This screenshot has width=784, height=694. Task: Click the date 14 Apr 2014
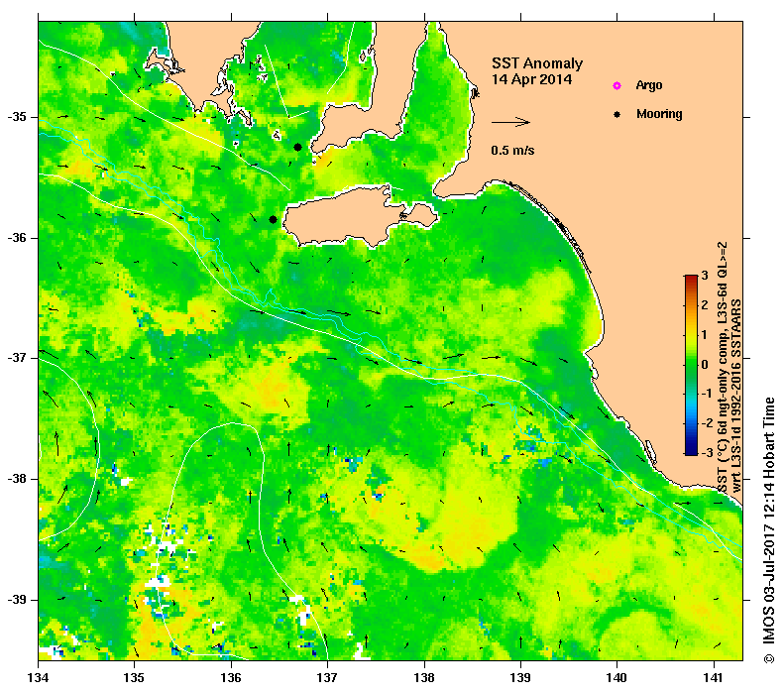pos(531,79)
